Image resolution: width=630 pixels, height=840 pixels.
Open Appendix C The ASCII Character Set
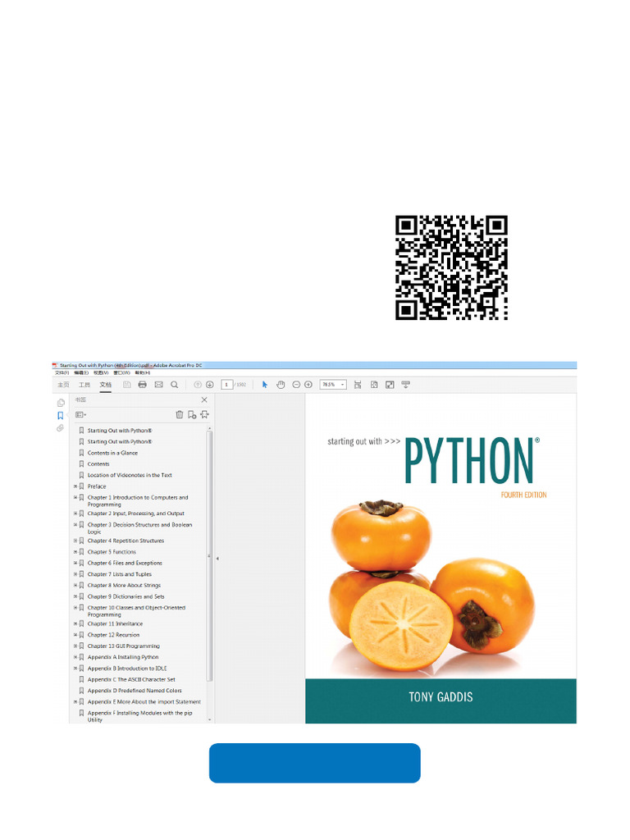pyautogui.click(x=131, y=680)
